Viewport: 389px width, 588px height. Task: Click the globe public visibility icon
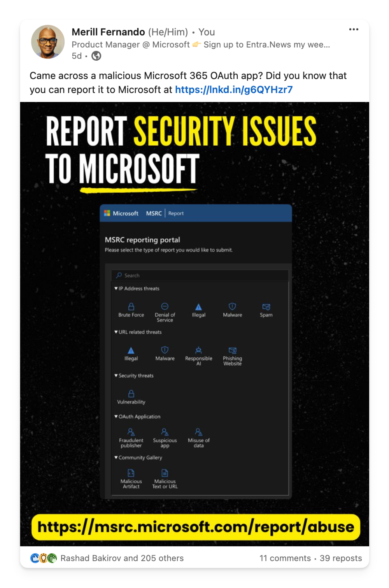tap(96, 56)
